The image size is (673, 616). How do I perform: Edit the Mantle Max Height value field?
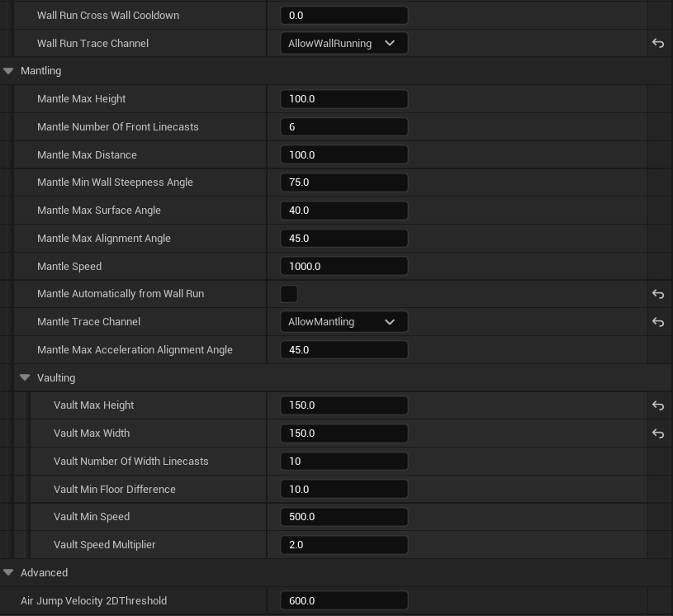coord(344,99)
